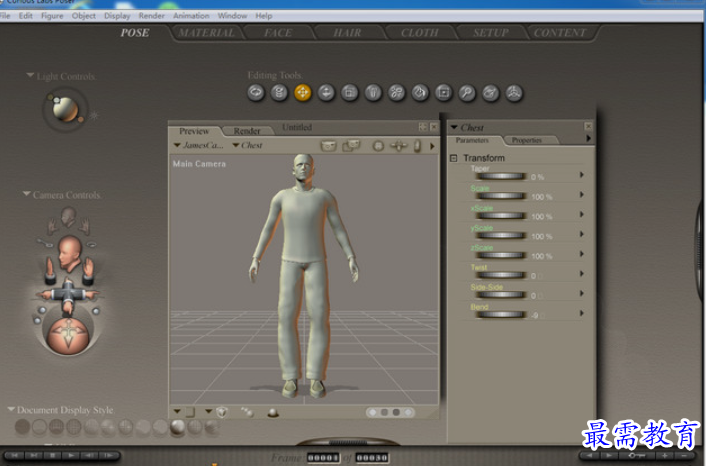
Task: Toggle the tracking box mode icon
Action: pyautogui.click(x=222, y=412)
